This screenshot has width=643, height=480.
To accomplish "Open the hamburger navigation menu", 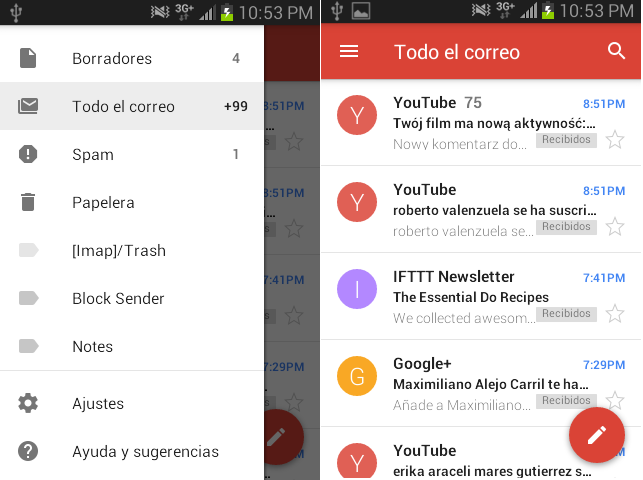I will click(x=349, y=52).
